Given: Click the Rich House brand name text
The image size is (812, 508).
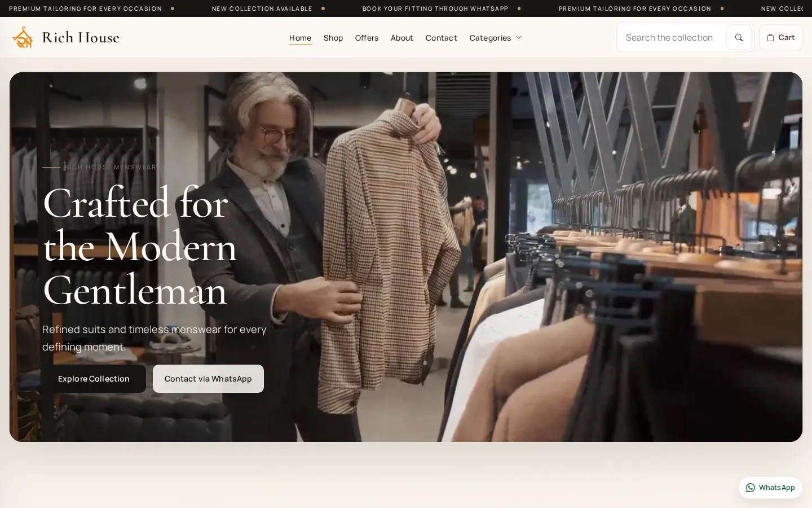Looking at the screenshot, I should (x=81, y=37).
